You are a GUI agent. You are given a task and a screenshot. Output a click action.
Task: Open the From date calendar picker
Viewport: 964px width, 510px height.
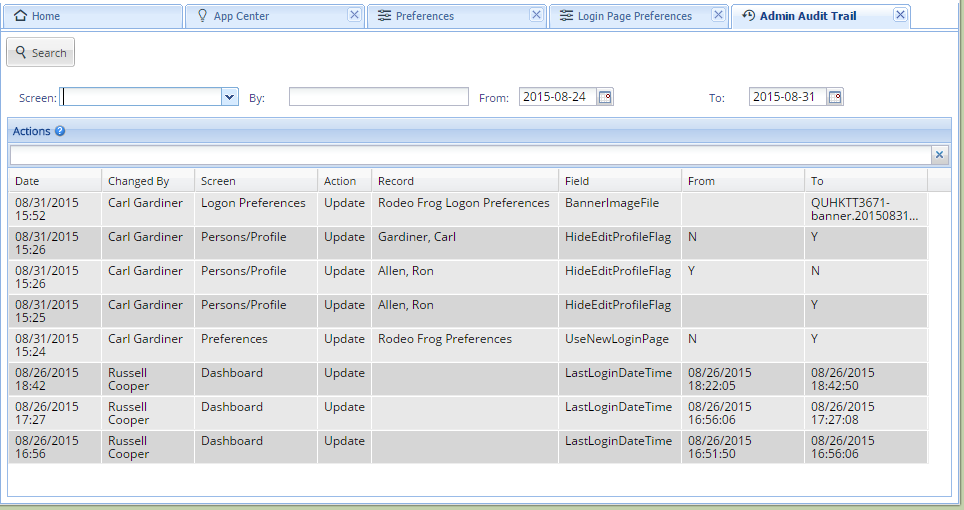point(605,97)
